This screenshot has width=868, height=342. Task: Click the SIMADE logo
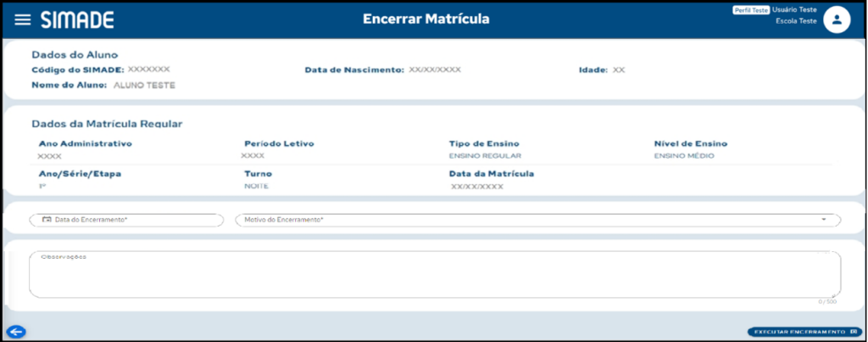77,20
